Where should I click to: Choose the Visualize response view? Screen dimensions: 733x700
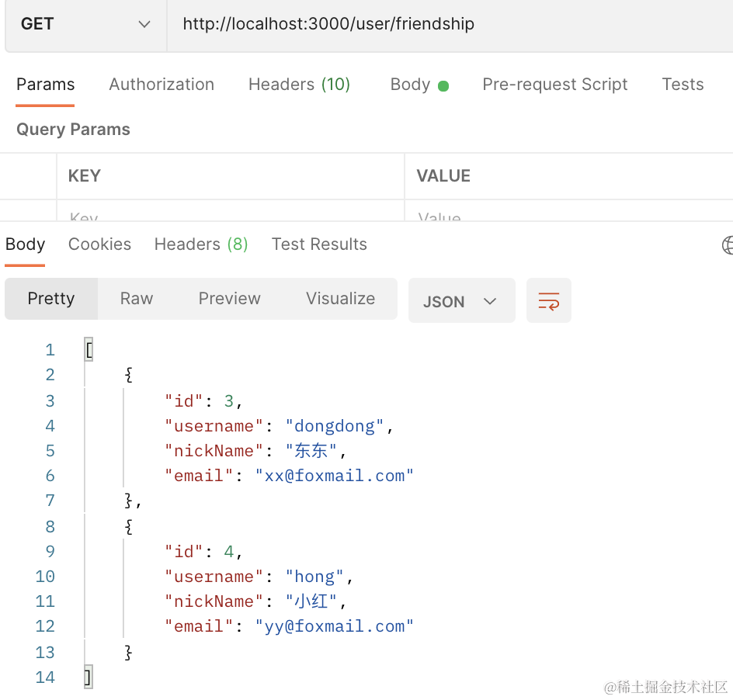tap(340, 299)
